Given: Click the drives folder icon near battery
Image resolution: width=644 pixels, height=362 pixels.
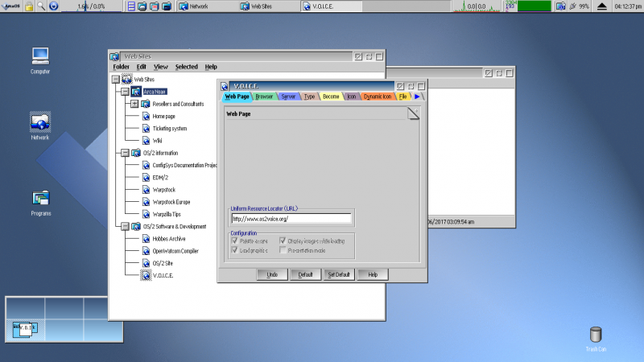Looking at the screenshot, I should point(560,6).
